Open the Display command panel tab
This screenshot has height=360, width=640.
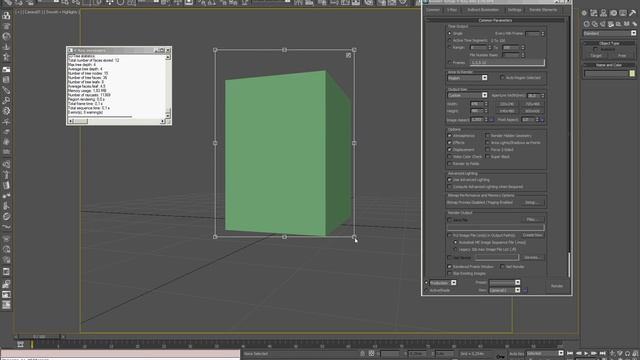[x=623, y=13]
